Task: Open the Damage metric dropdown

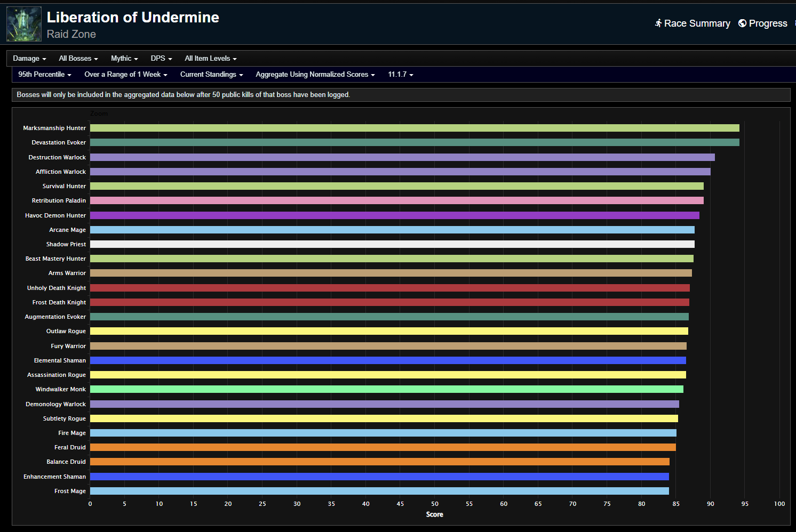Action: (x=29, y=58)
